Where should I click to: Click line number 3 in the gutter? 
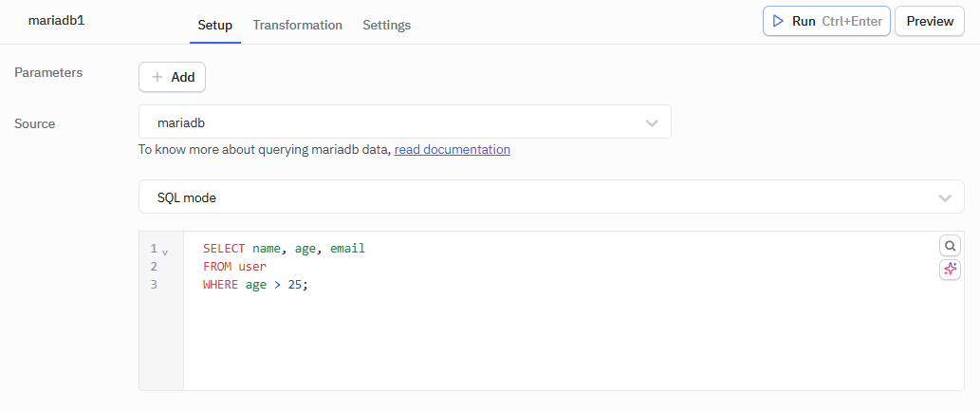(154, 284)
